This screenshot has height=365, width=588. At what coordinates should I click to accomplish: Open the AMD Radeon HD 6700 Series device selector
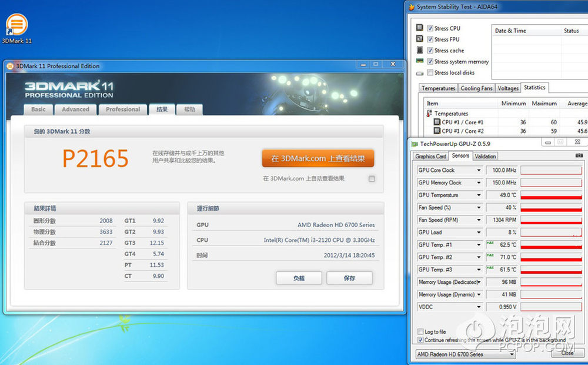coord(465,354)
